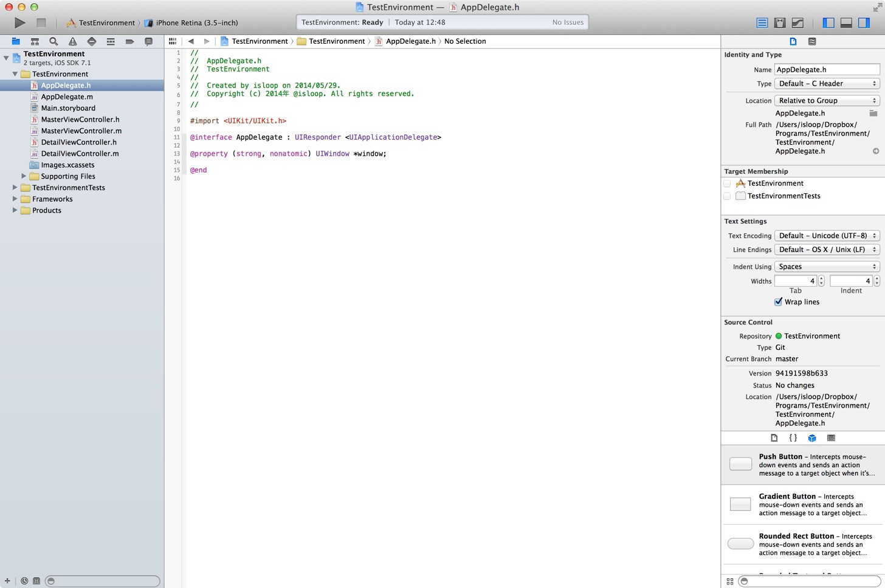Adjust the Tab width stepper
This screenshot has width=885, height=588.
click(x=821, y=281)
